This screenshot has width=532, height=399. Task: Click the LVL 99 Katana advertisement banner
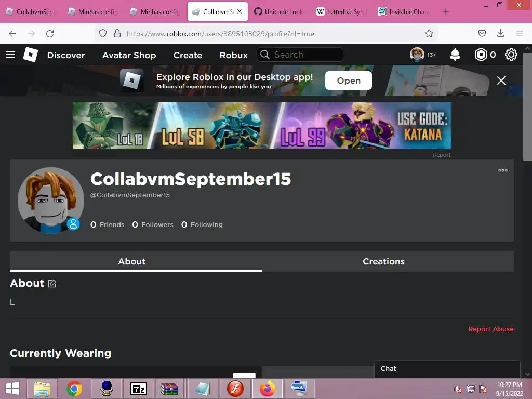(x=262, y=126)
